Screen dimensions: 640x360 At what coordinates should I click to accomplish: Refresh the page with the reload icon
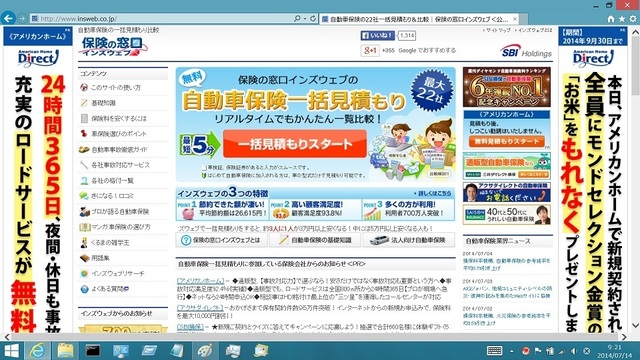pos(313,18)
